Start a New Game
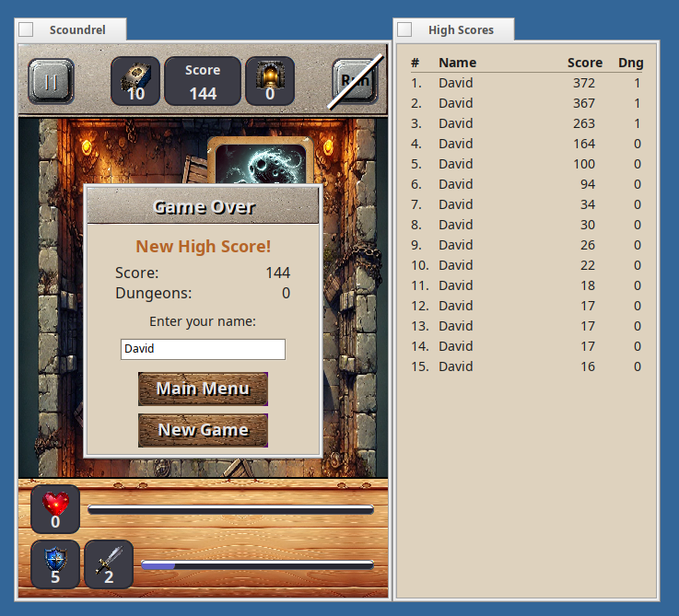The width and height of the screenshot is (679, 616). pyautogui.click(x=203, y=430)
